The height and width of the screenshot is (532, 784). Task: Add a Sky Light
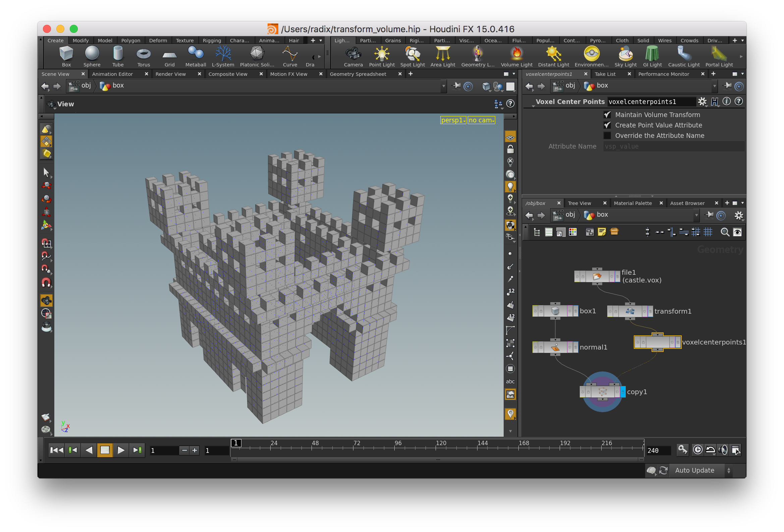(x=625, y=56)
